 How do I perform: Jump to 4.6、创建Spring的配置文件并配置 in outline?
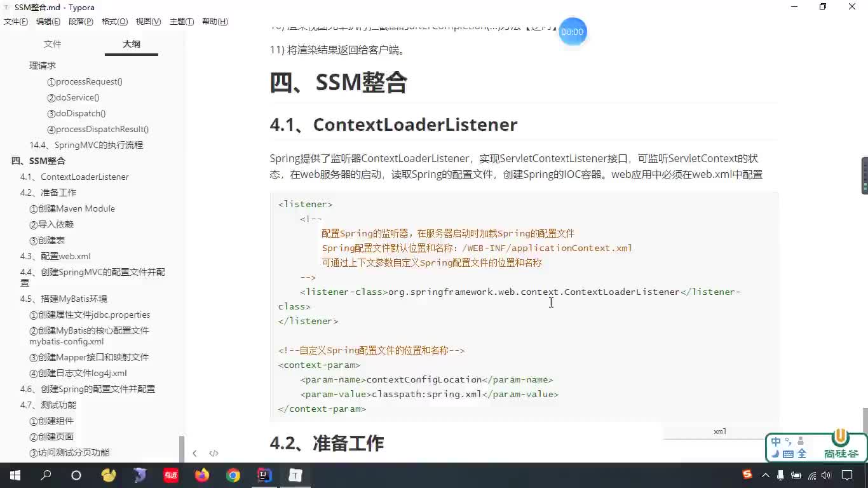tap(88, 389)
